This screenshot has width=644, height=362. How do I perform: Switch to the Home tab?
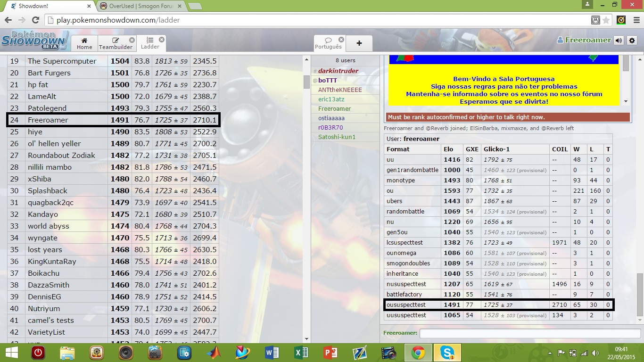tap(84, 43)
